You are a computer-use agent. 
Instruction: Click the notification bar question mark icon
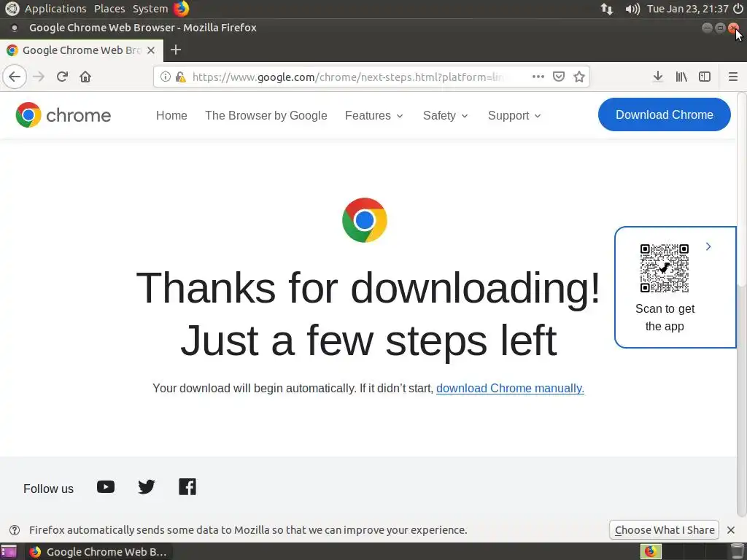pos(15,530)
